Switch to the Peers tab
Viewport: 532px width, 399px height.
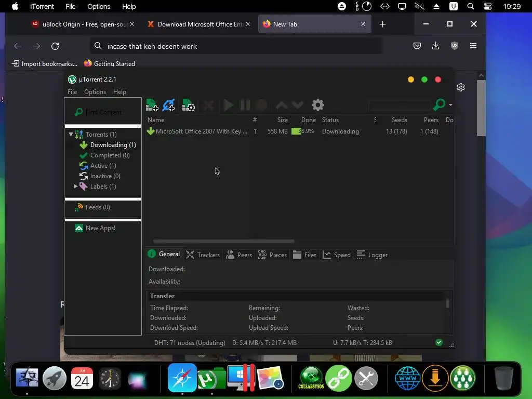239,255
